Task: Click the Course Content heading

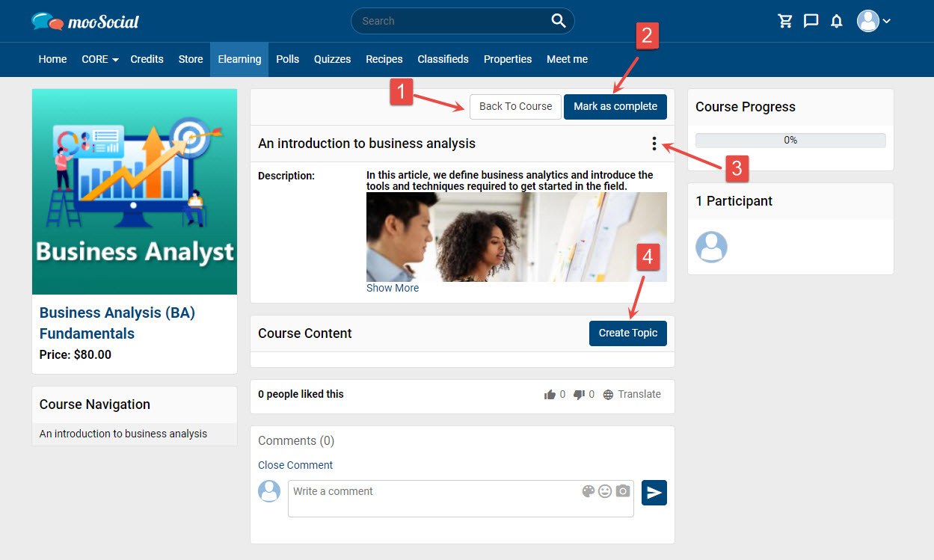Action: click(x=305, y=333)
